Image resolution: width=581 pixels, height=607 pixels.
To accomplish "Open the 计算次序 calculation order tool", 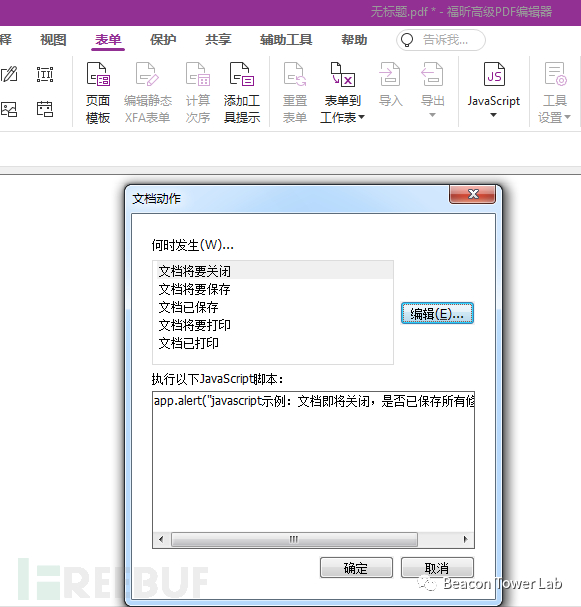I will (x=198, y=92).
